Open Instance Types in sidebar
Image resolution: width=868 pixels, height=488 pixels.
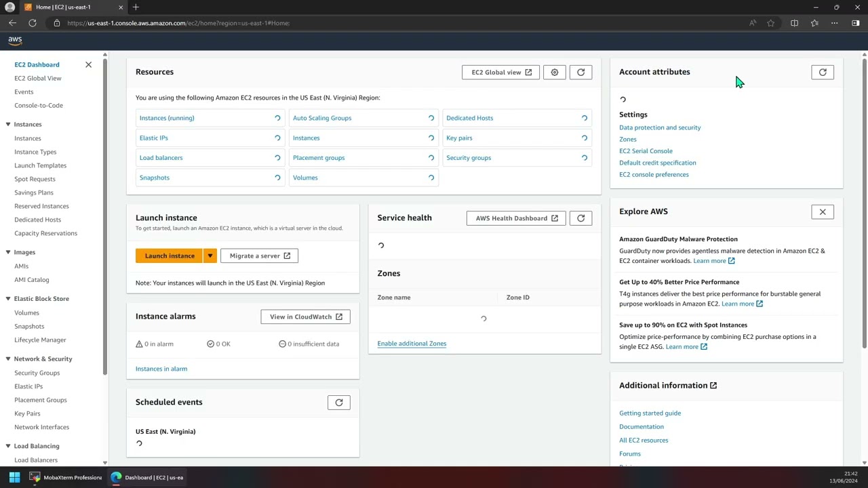click(x=35, y=152)
